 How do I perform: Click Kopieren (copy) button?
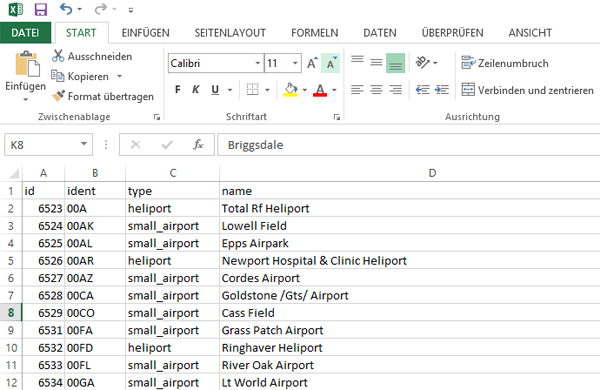80,77
